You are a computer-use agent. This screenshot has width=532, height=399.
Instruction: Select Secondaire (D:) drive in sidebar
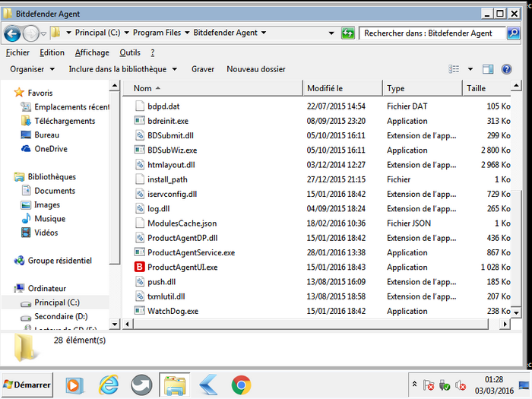coord(54,317)
